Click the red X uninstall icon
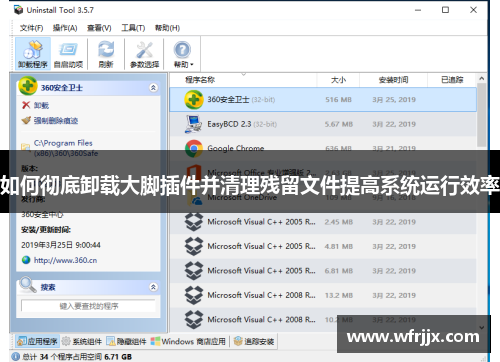 point(26,105)
